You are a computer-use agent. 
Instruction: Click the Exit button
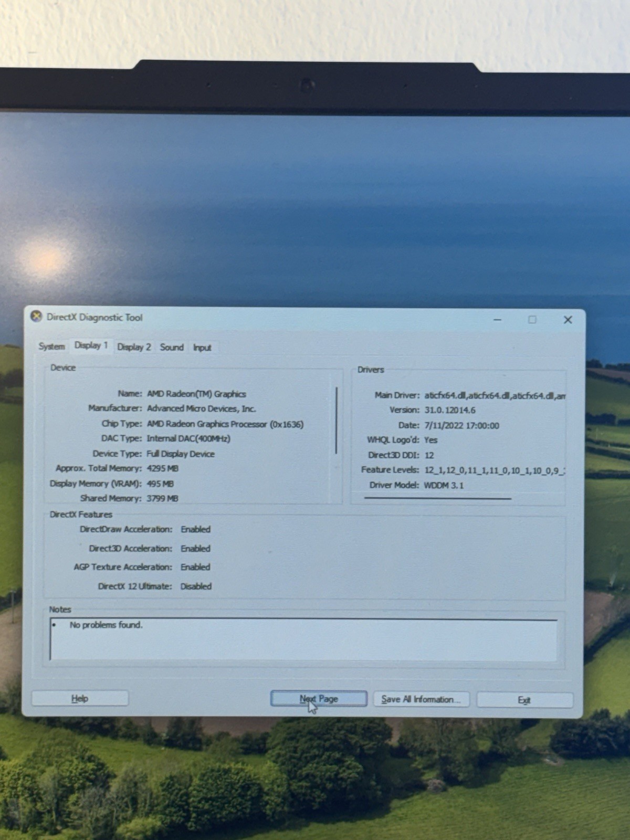click(x=524, y=700)
